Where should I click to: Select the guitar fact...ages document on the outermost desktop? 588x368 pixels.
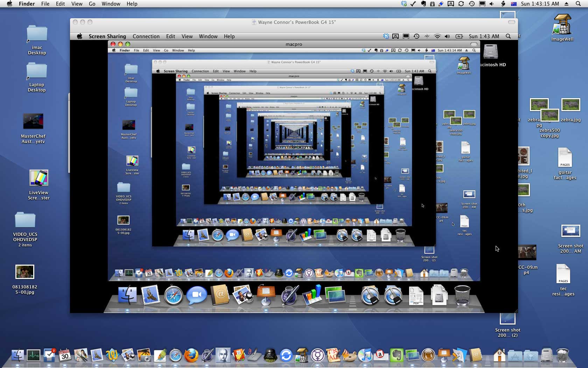click(565, 164)
